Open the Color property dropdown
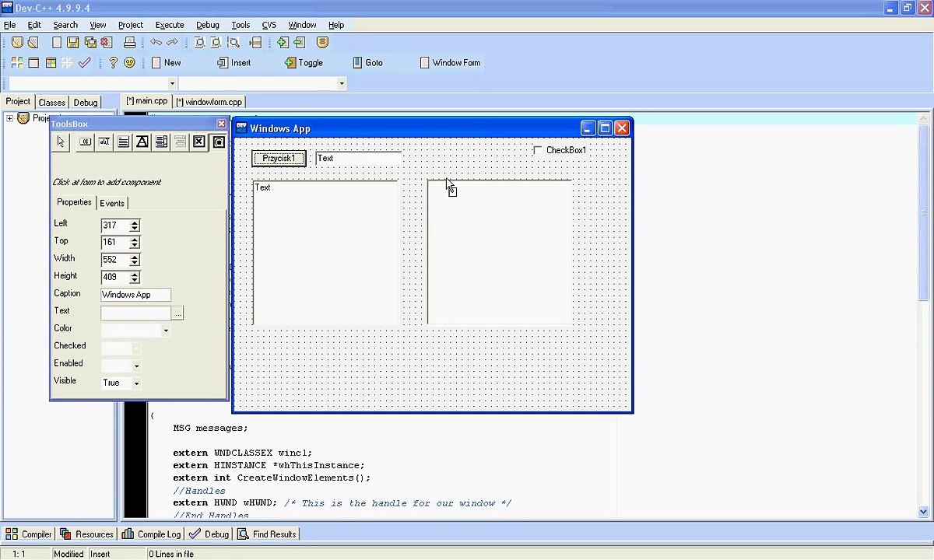Screen dimensions: 934x560 click(165, 331)
